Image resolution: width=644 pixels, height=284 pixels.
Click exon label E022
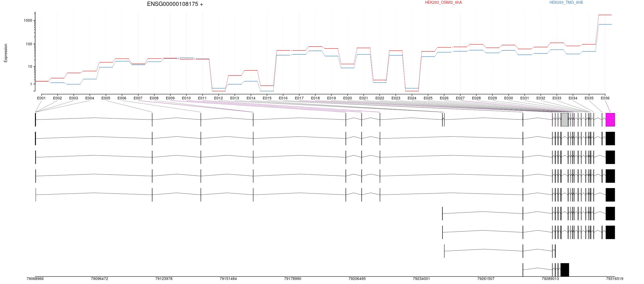pos(380,98)
